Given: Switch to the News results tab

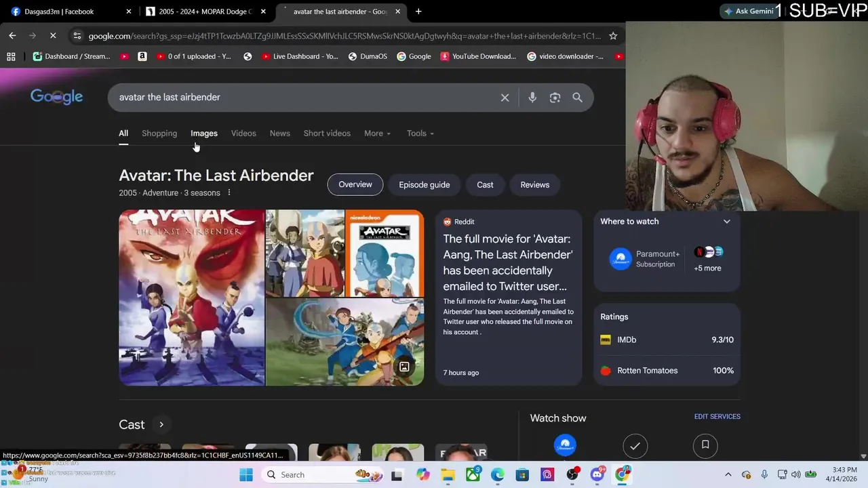Looking at the screenshot, I should (x=279, y=134).
